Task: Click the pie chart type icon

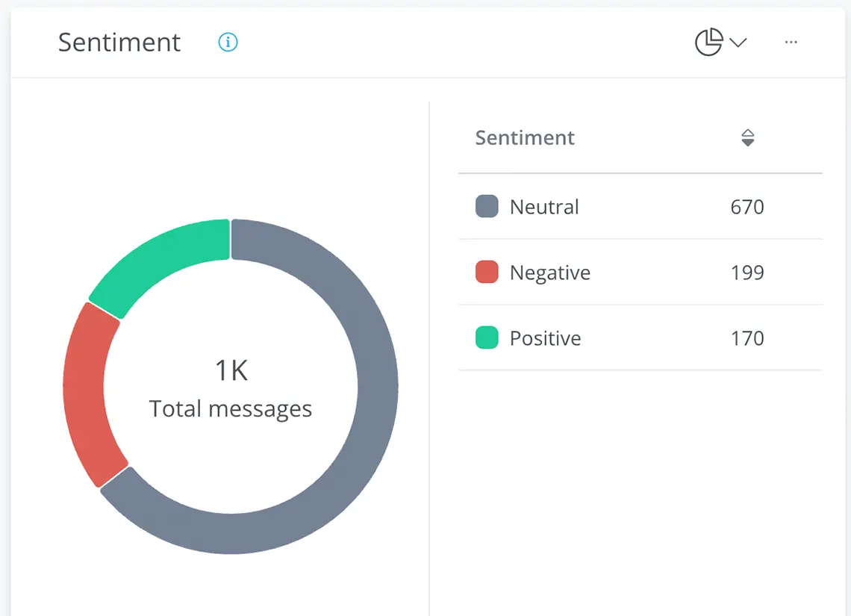Action: [708, 43]
